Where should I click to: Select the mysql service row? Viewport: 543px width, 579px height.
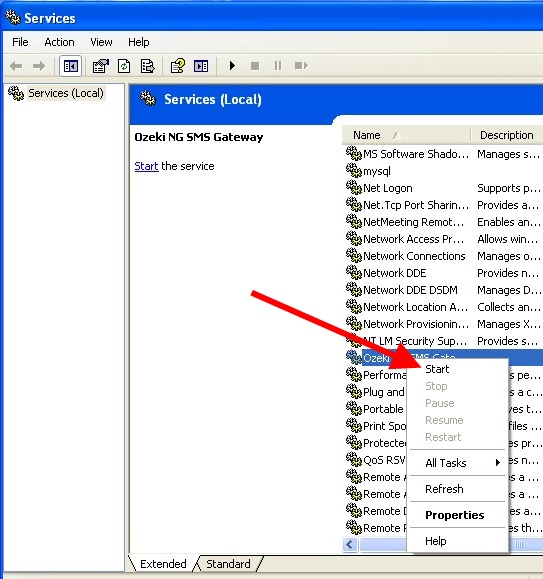444,171
